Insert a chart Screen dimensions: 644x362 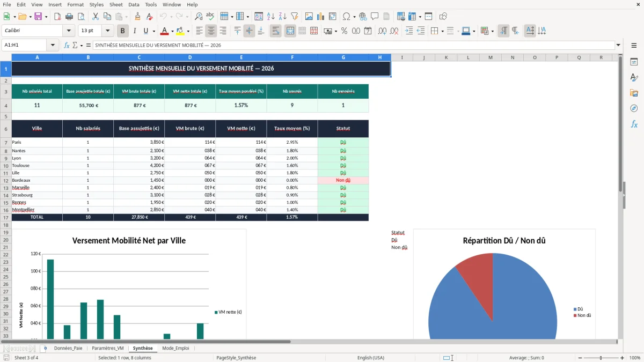tap(321, 17)
